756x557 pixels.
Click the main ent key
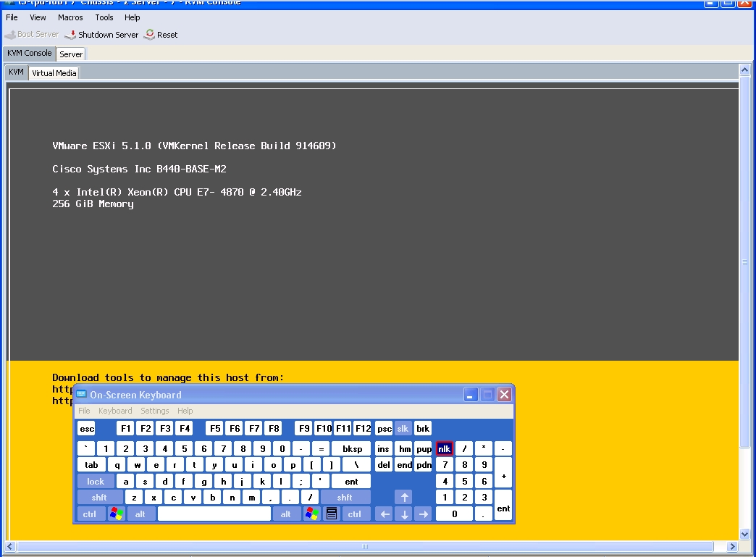tap(351, 481)
